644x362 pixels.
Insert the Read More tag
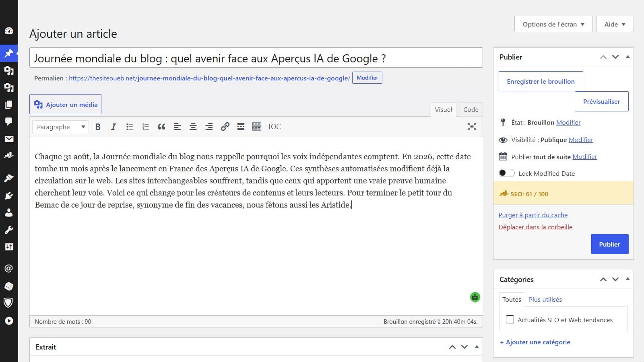[241, 127]
